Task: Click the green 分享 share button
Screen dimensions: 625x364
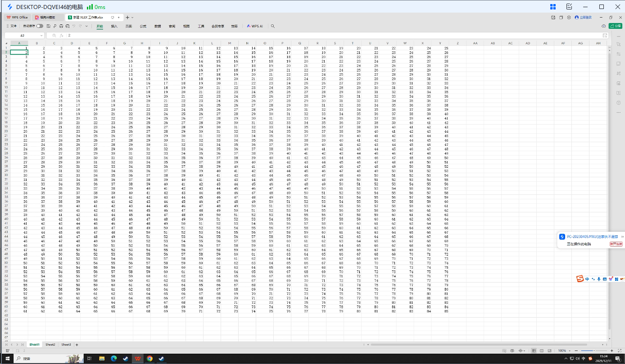Action: point(615,26)
